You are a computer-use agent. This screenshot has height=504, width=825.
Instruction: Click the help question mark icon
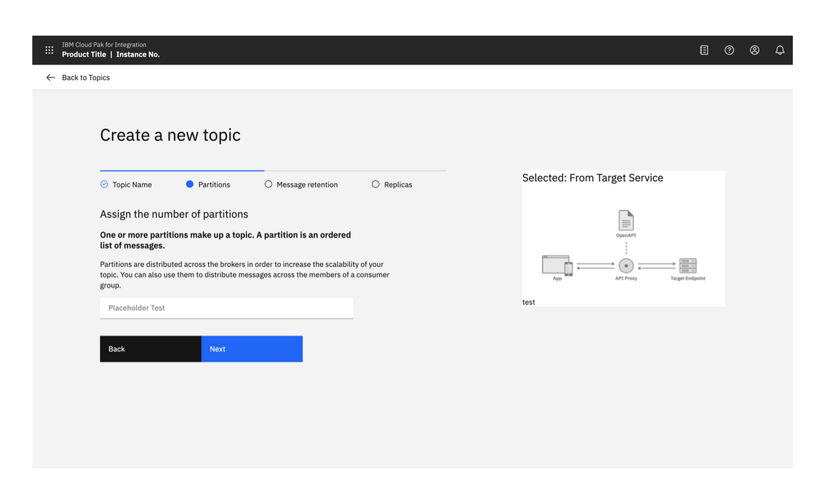click(x=729, y=50)
